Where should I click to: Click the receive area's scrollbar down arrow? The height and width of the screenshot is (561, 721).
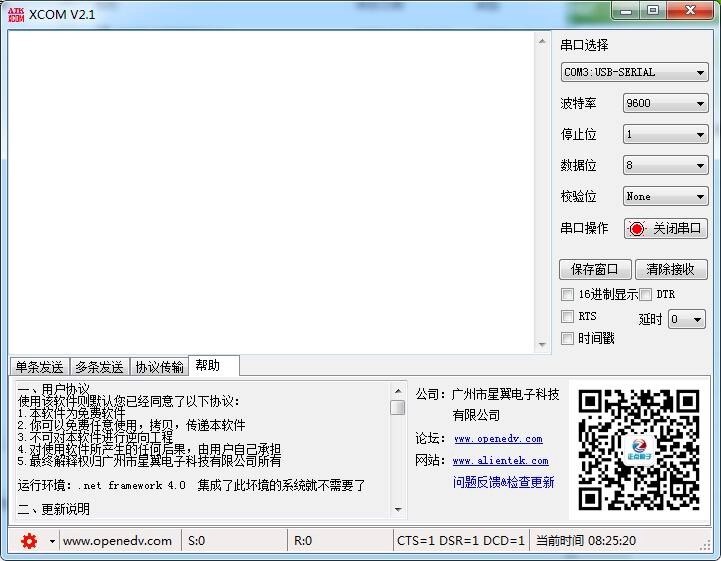coord(541,345)
